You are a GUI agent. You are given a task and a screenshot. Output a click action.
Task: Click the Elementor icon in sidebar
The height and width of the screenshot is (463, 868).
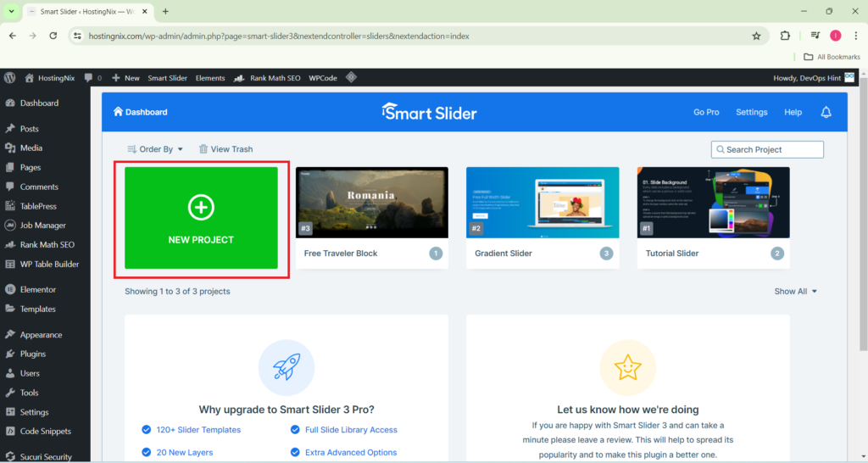pos(10,290)
